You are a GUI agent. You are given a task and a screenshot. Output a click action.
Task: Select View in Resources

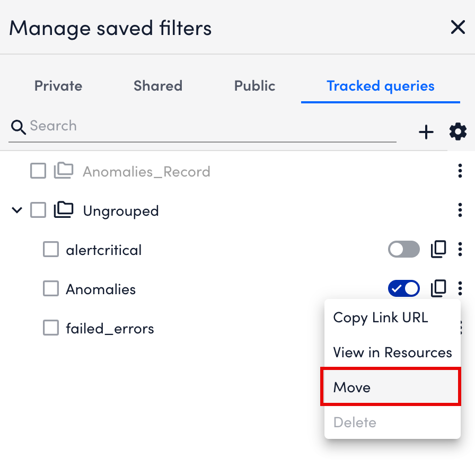(x=392, y=352)
